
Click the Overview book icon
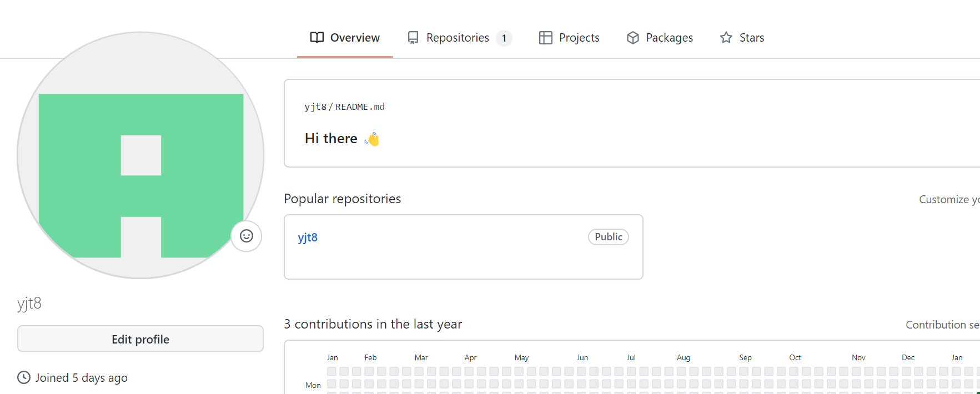point(317,38)
